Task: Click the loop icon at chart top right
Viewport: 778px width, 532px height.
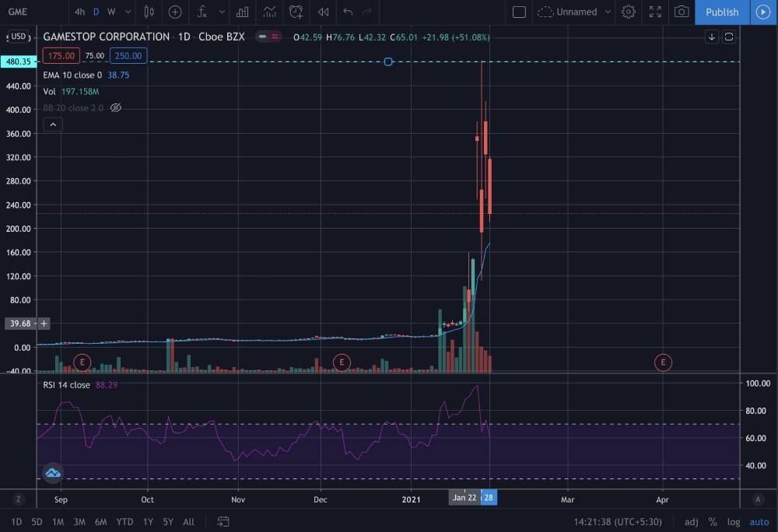Action: click(728, 37)
